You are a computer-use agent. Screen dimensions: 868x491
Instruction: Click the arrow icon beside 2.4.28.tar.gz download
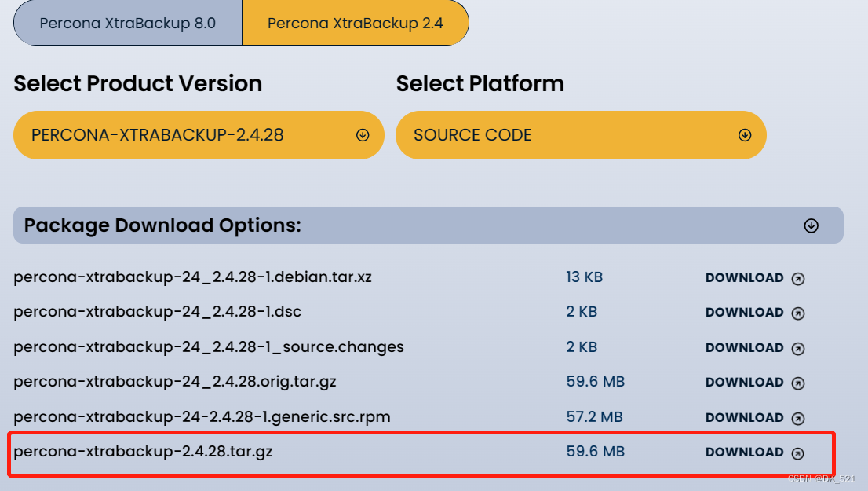[797, 453]
